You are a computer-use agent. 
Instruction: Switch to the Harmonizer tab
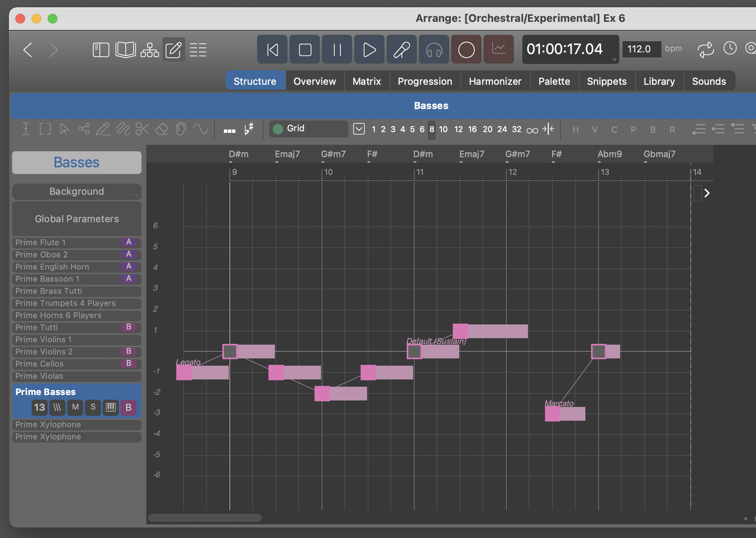coord(495,81)
